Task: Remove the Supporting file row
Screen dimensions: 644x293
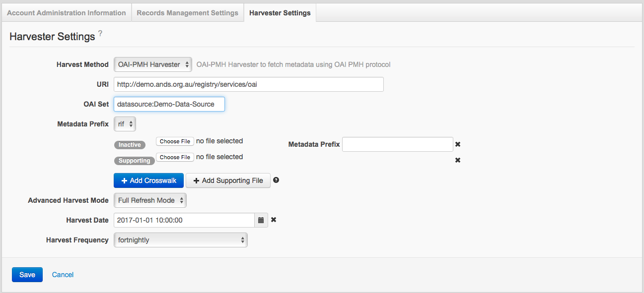Action: pos(458,160)
